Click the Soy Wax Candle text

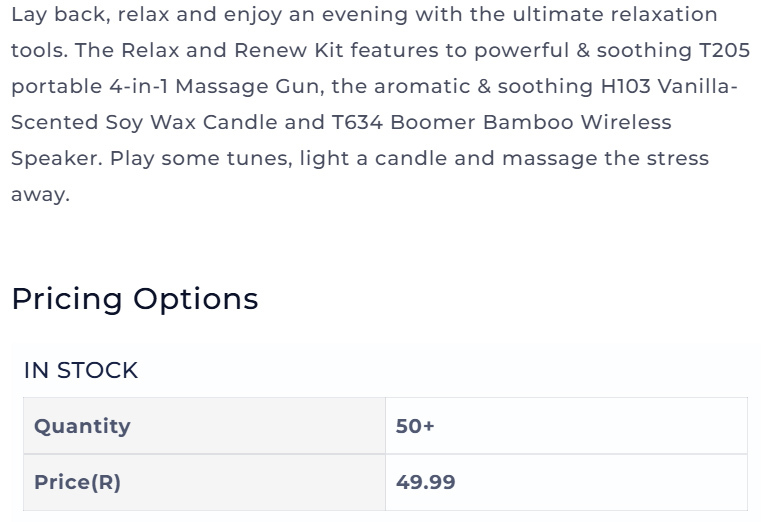[x=191, y=122]
